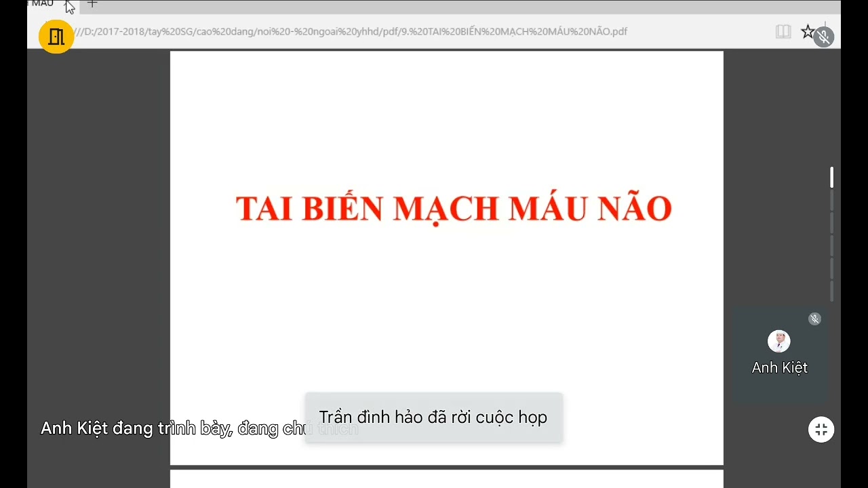Select Anh Kiệt participant tile

[780, 357]
